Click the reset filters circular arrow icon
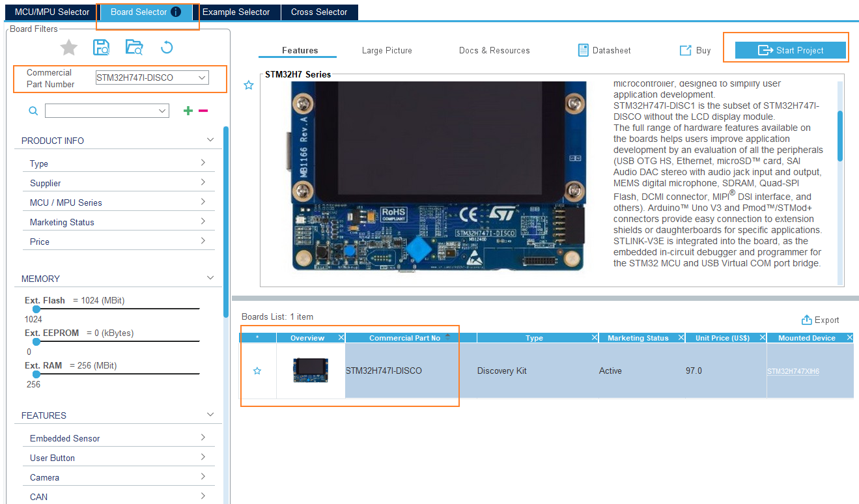 [167, 47]
